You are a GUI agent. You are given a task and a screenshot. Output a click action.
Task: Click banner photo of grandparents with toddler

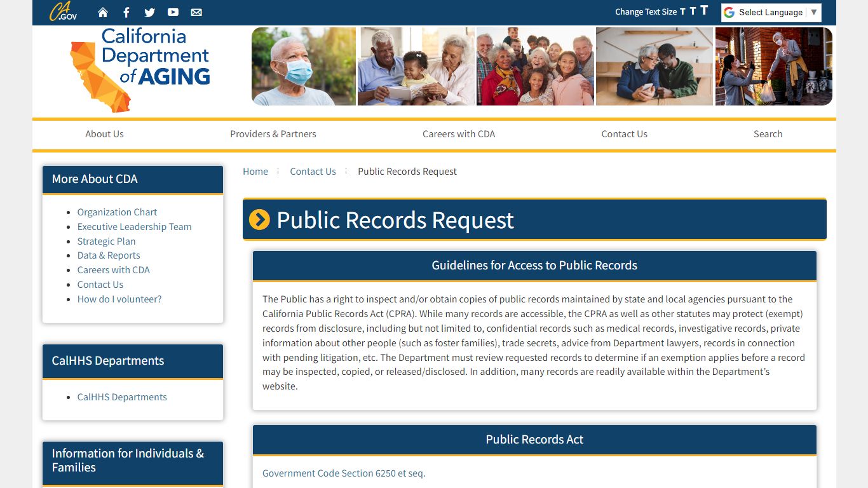point(416,66)
